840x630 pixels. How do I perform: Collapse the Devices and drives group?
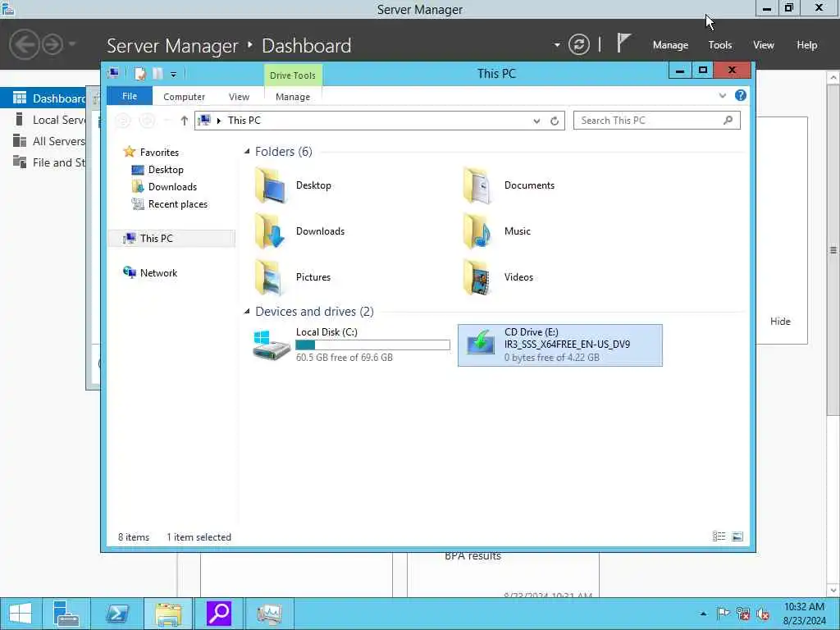[x=247, y=311]
